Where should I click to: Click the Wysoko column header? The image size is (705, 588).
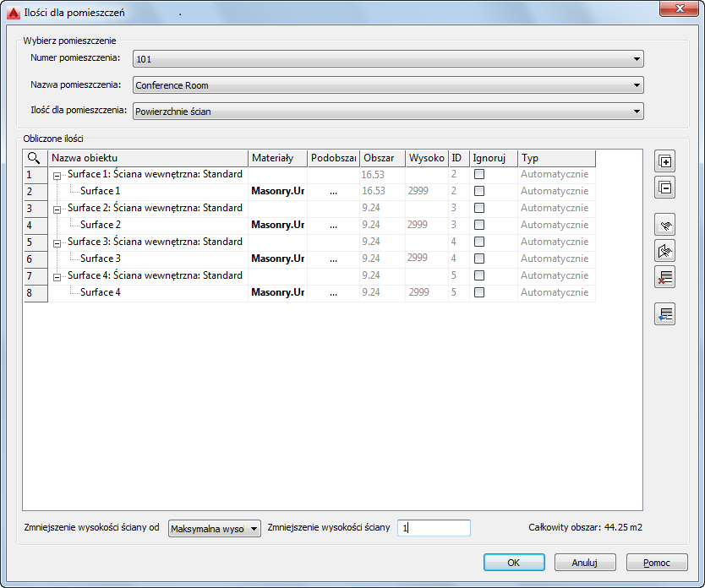426,158
